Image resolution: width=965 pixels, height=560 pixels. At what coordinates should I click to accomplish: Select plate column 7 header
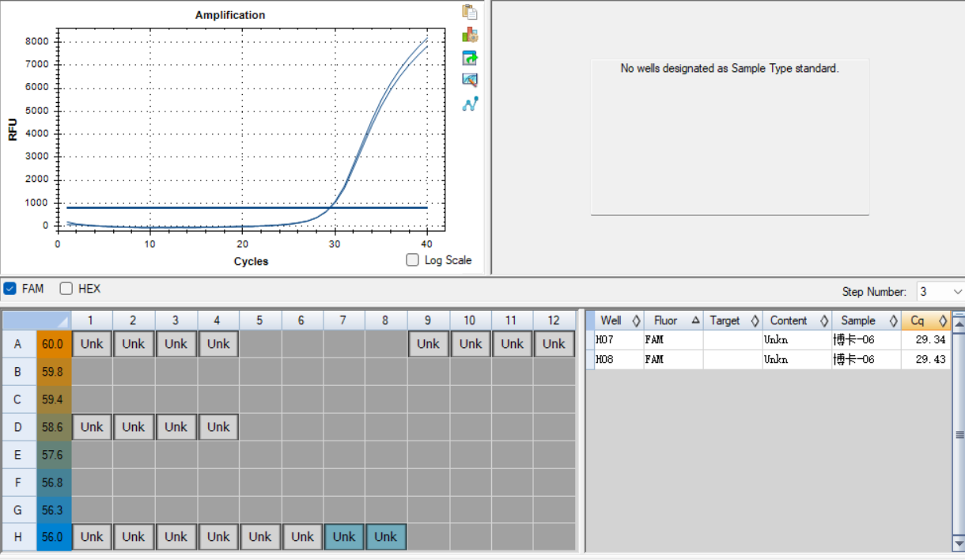(344, 320)
